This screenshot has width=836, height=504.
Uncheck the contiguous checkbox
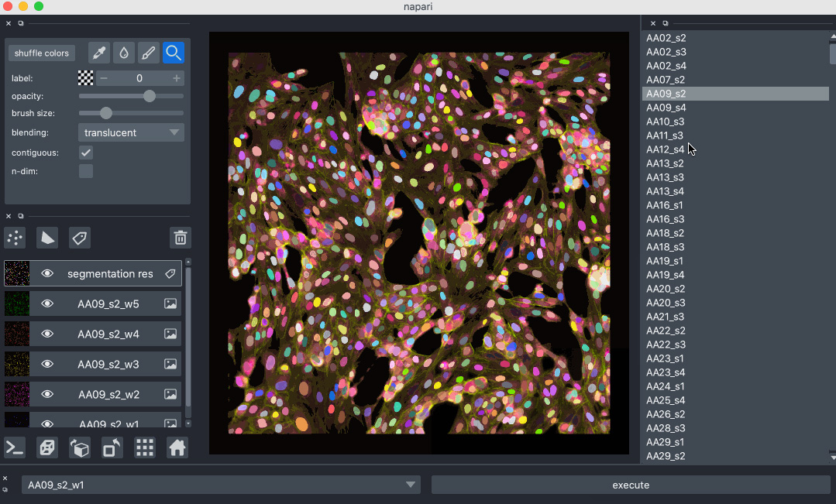(x=85, y=153)
